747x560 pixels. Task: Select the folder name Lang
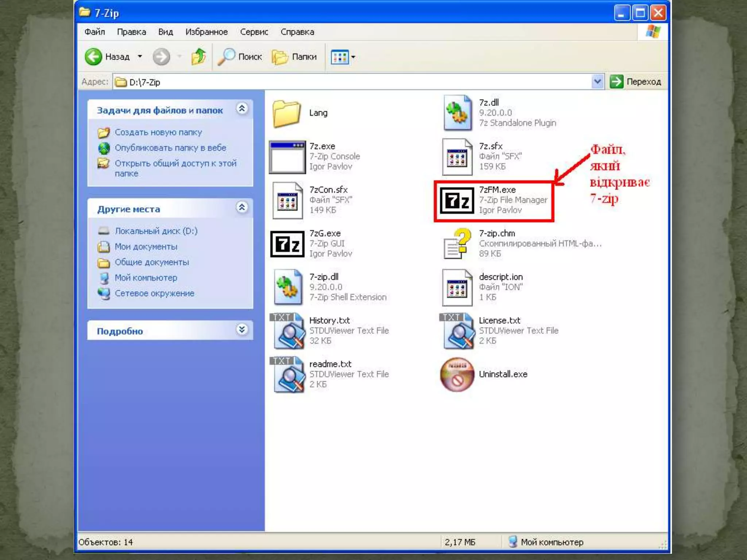click(x=318, y=113)
